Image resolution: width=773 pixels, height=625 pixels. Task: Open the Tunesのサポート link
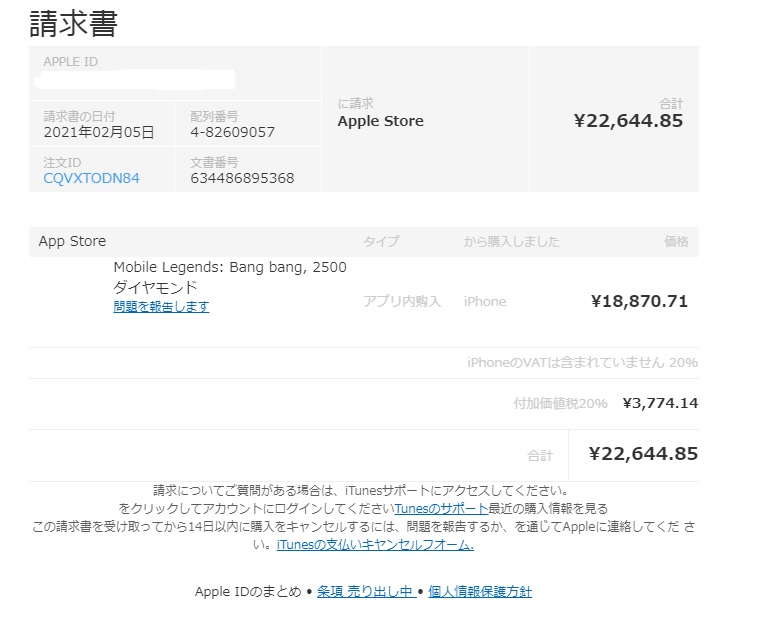441,509
